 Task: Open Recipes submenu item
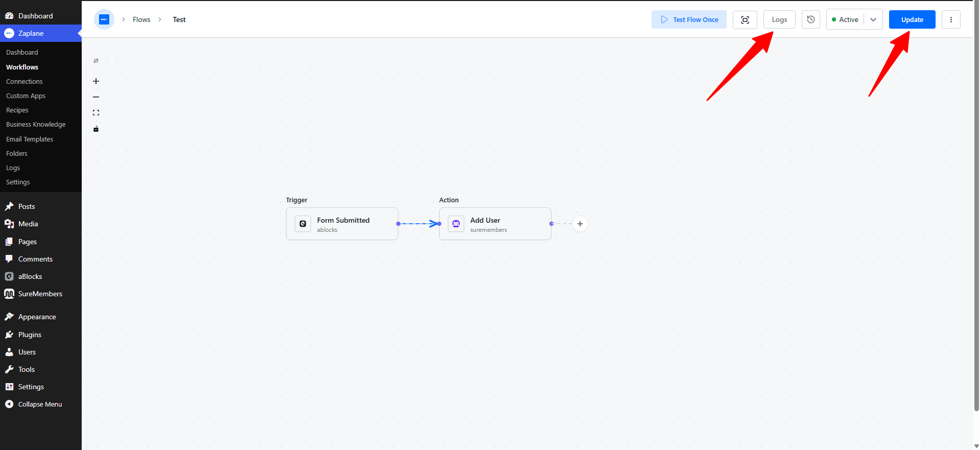tap(17, 110)
